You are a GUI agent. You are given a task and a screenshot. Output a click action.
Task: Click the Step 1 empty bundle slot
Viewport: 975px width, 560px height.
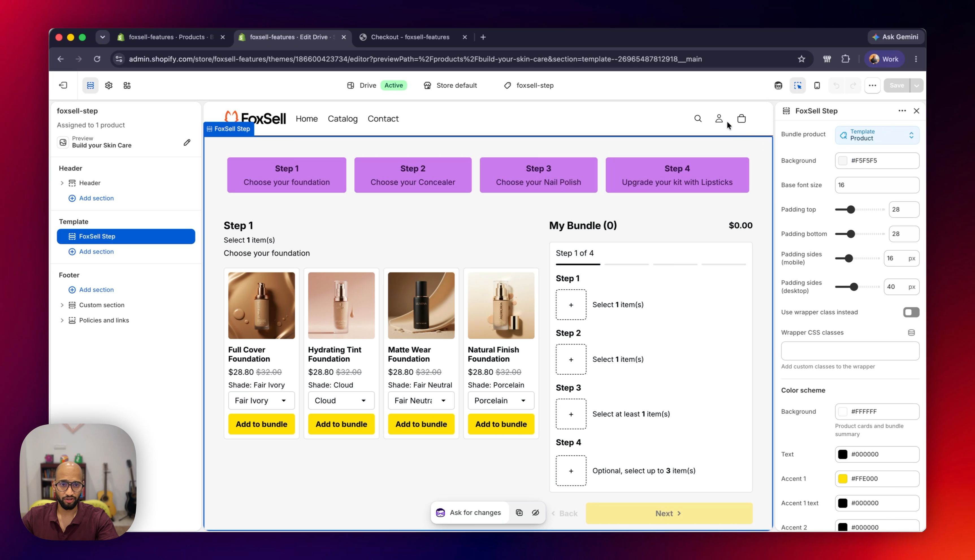click(x=571, y=305)
